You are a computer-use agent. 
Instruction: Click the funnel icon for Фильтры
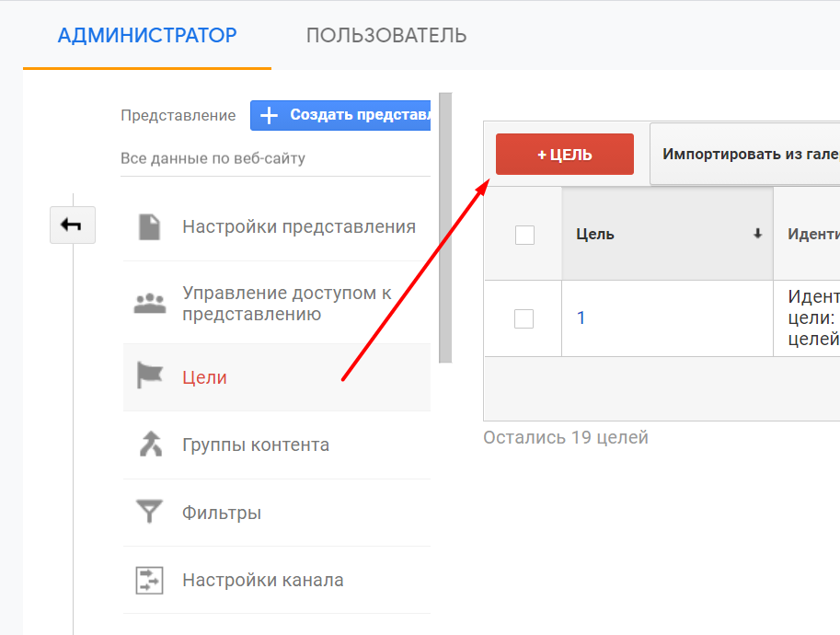tap(149, 511)
